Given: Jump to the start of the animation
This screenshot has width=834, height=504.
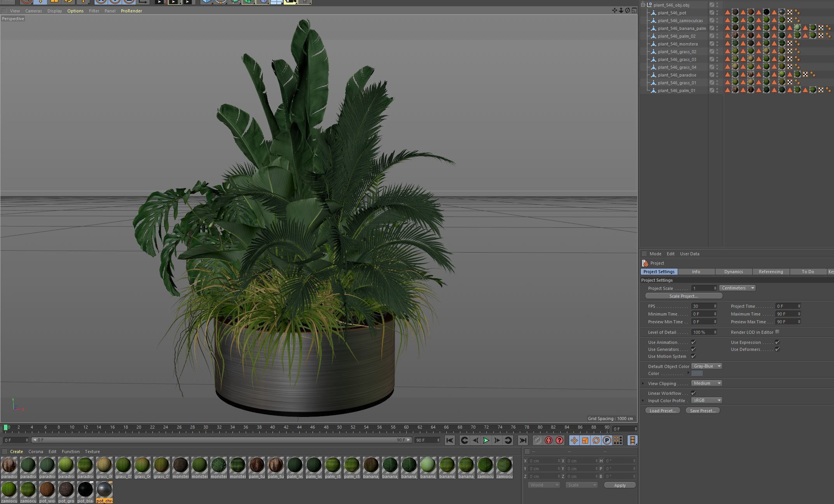Looking at the screenshot, I should (x=449, y=440).
